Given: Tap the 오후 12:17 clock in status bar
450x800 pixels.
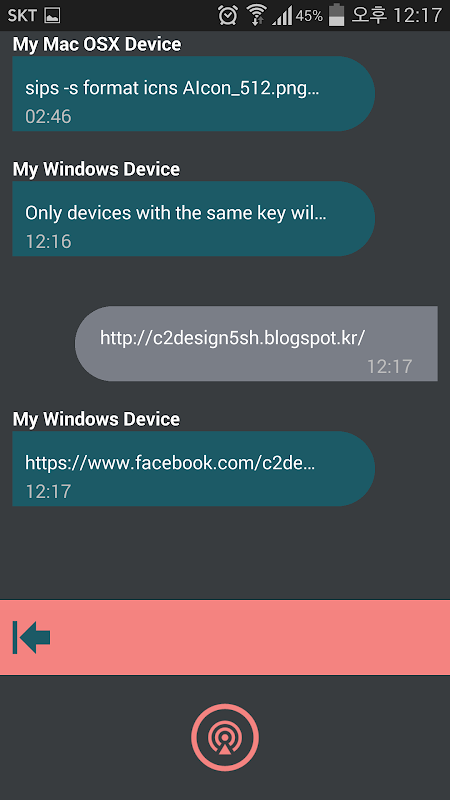Looking at the screenshot, I should [x=396, y=15].
